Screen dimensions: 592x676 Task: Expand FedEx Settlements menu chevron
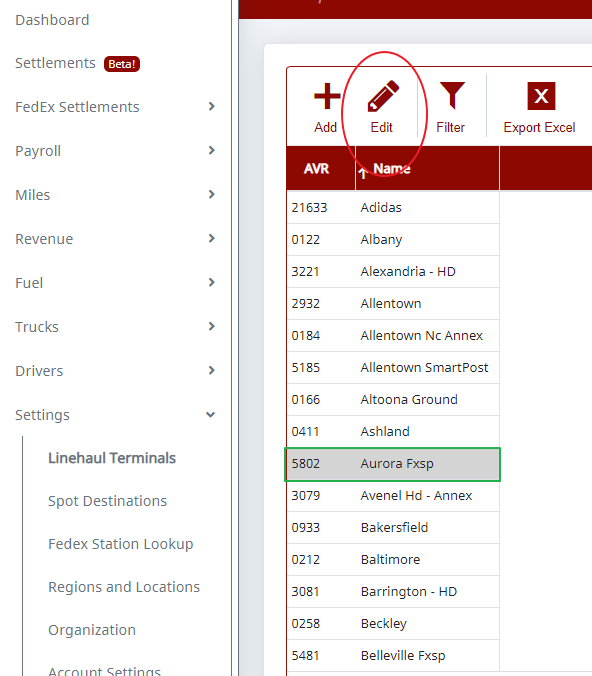(x=211, y=106)
